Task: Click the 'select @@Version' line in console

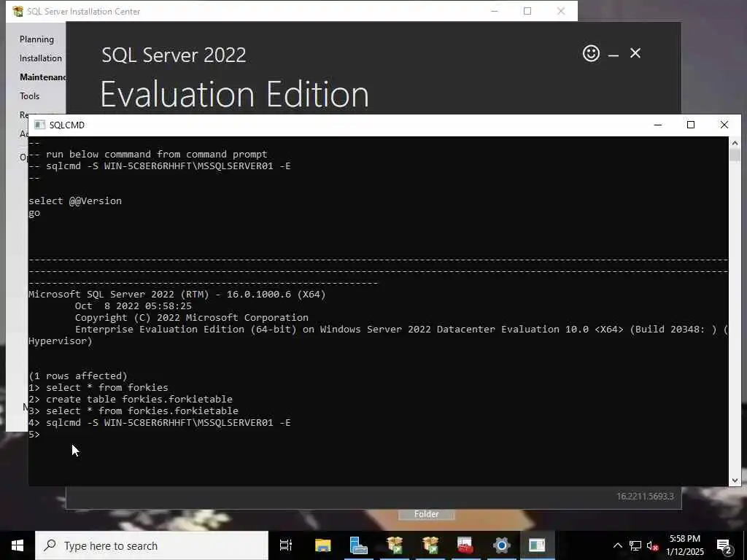Action: point(75,201)
